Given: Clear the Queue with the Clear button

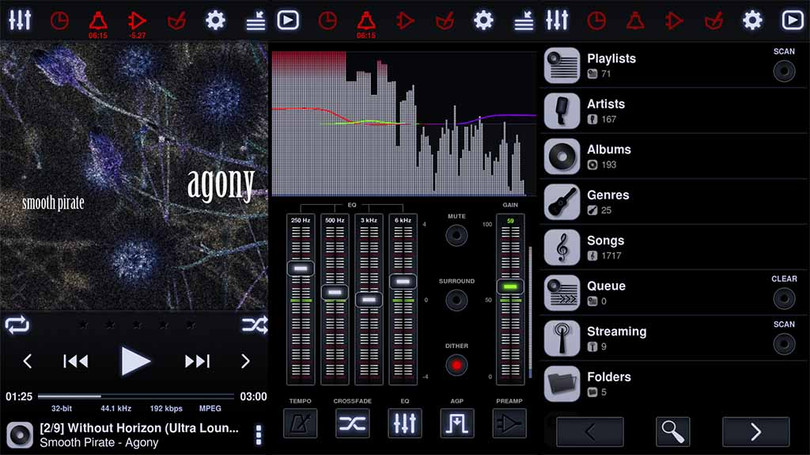Looking at the screenshot, I should tap(784, 293).
